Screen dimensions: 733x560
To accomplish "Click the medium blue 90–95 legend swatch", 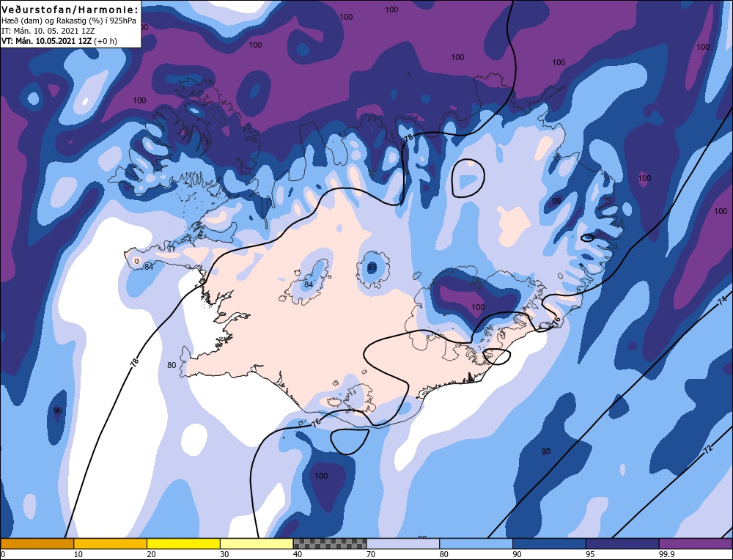I will click(549, 544).
